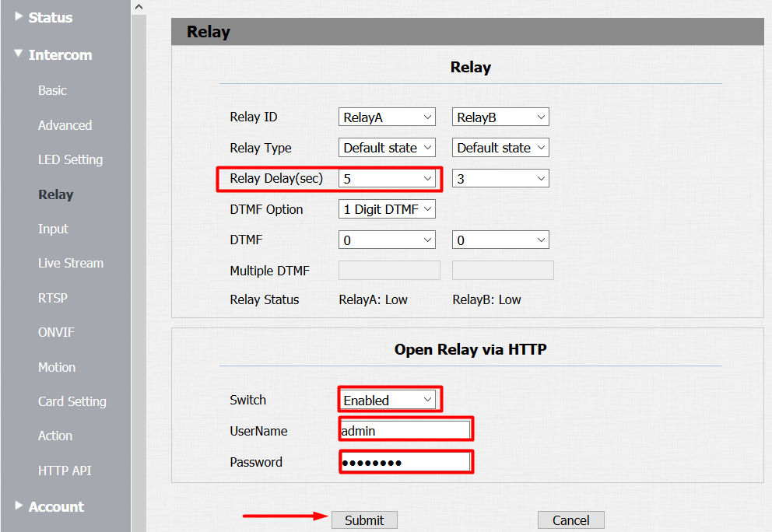Open the HTTP API page
This screenshot has width=772, height=532.
click(x=65, y=471)
